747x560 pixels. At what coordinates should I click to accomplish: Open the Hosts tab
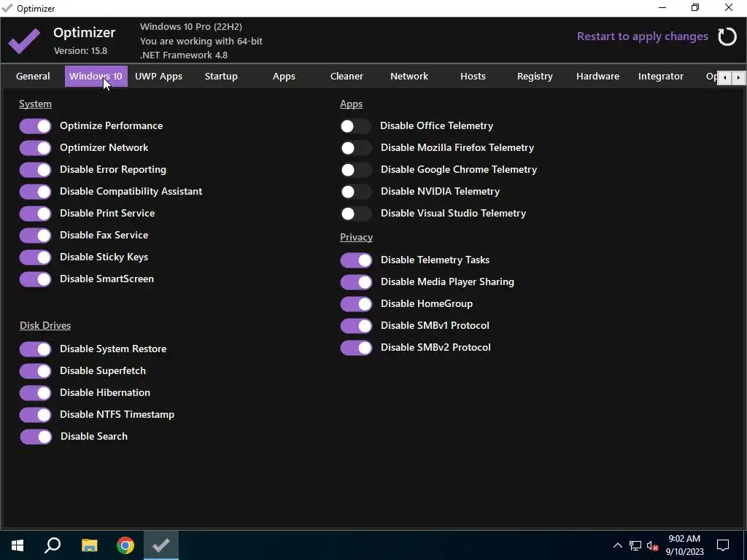click(x=473, y=76)
